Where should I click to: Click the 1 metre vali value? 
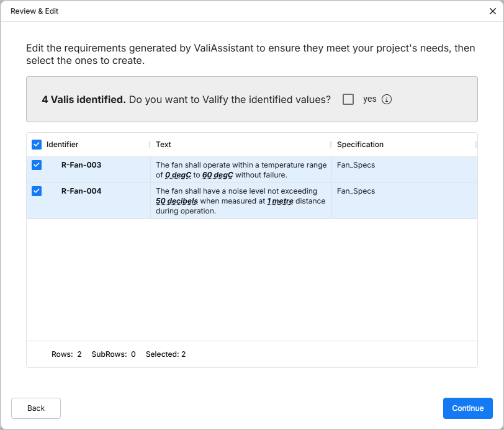280,201
